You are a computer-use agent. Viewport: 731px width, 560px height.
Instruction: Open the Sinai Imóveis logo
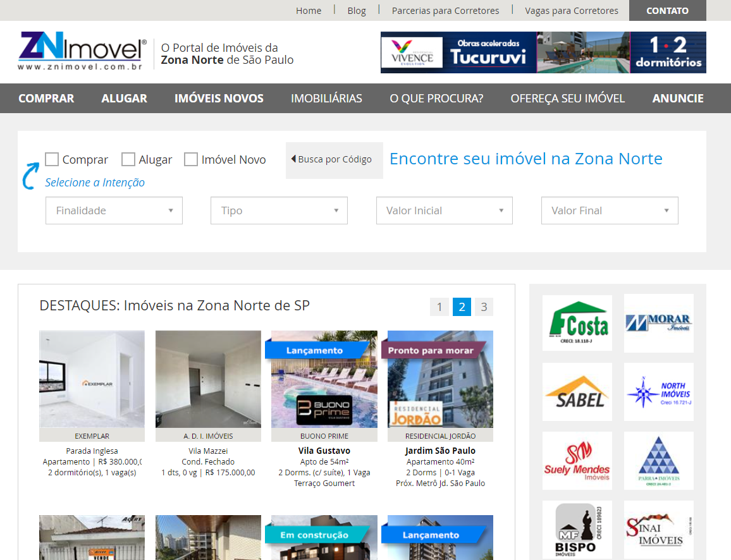click(x=659, y=530)
